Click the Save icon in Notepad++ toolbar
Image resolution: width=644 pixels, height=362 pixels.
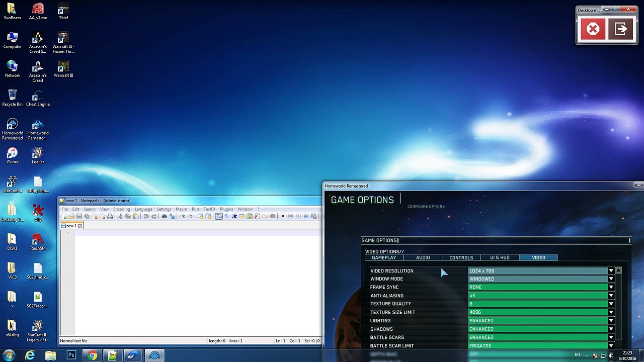(79, 216)
